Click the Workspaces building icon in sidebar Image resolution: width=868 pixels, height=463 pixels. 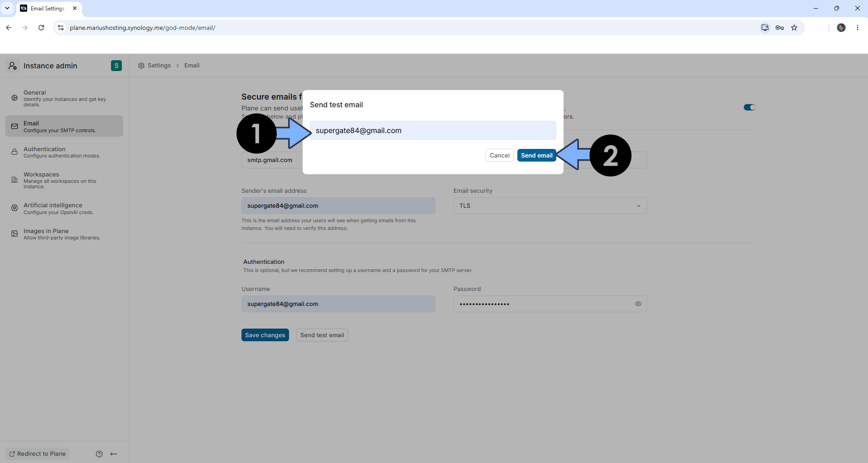[14, 180]
